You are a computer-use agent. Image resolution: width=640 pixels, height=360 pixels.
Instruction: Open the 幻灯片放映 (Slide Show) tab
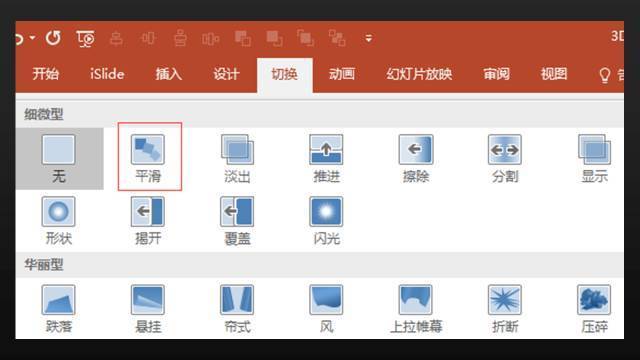click(x=419, y=74)
